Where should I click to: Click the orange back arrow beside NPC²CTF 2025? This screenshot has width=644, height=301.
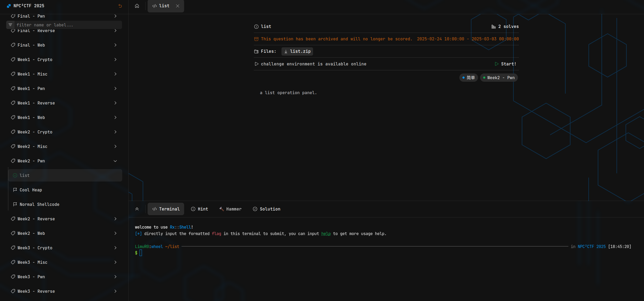pos(120,6)
